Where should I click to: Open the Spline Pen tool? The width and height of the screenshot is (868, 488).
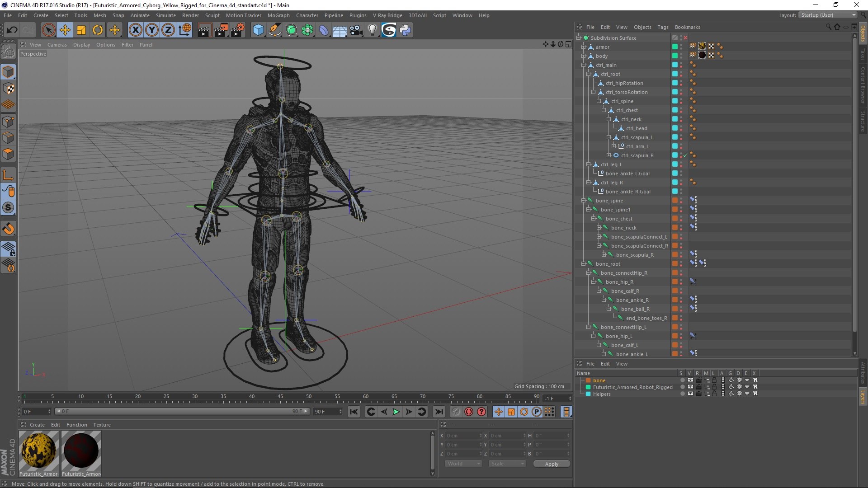(x=274, y=30)
